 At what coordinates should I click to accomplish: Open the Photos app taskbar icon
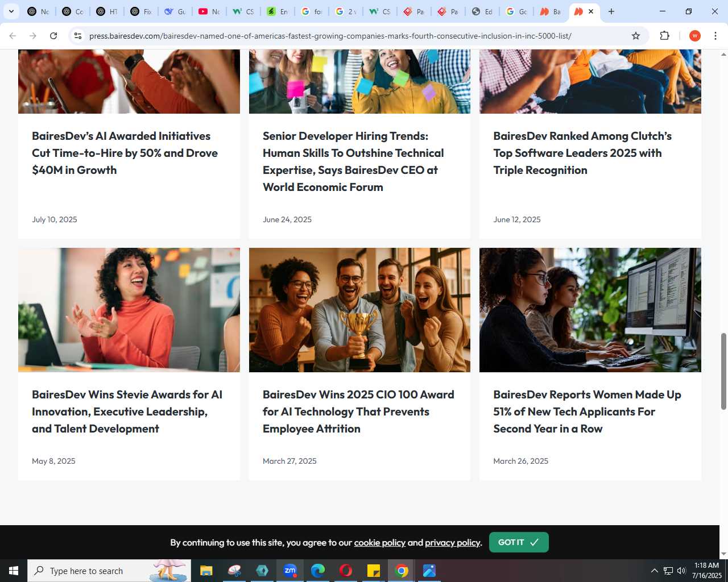(429, 571)
